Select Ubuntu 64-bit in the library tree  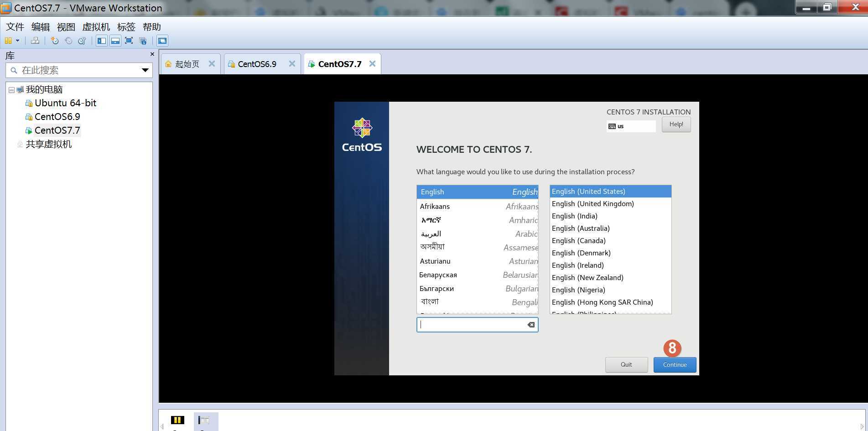coord(65,103)
